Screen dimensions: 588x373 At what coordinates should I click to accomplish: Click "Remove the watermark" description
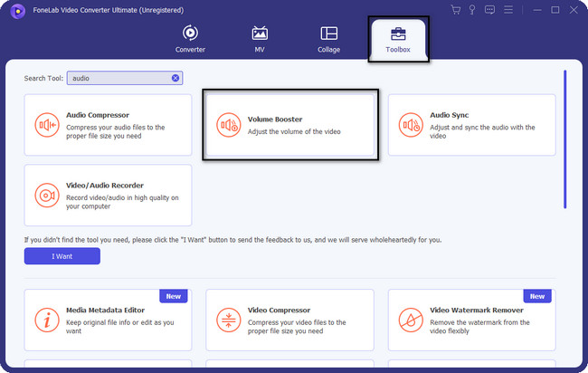(x=479, y=327)
